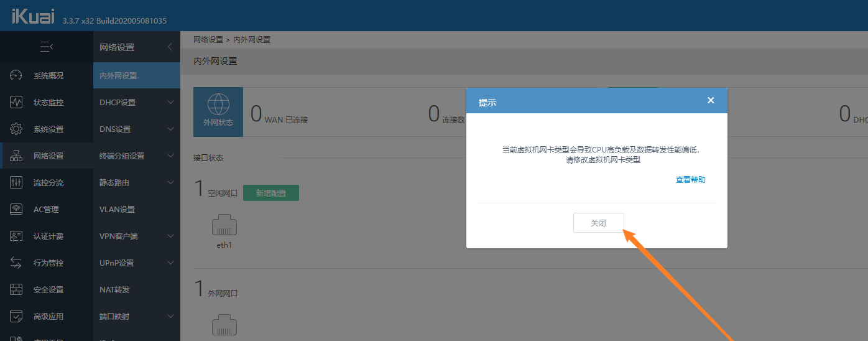This screenshot has height=341, width=868.
Task: Expand the 静态路由 submenu
Action: [x=170, y=183]
